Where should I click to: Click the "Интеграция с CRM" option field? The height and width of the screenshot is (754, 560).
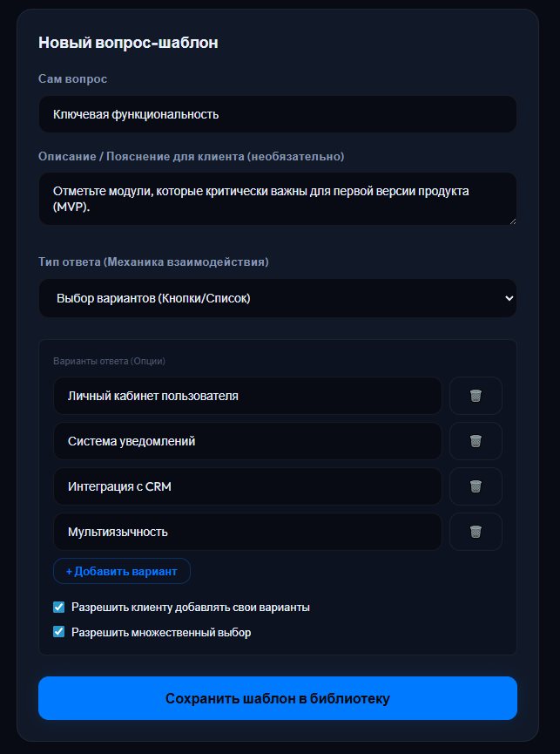pyautogui.click(x=247, y=486)
